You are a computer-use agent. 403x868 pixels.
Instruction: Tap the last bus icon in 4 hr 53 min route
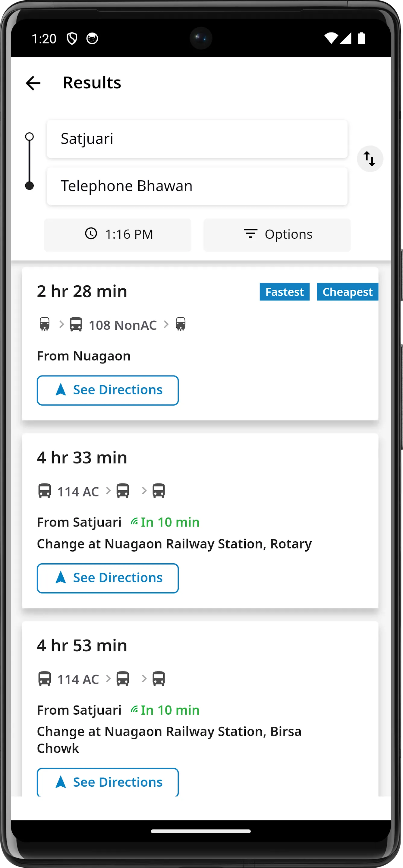[159, 679]
